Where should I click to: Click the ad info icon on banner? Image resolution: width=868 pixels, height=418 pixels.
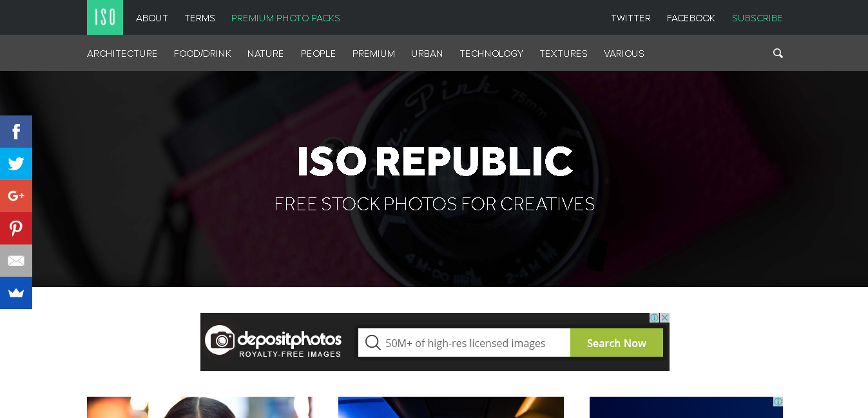tap(654, 317)
